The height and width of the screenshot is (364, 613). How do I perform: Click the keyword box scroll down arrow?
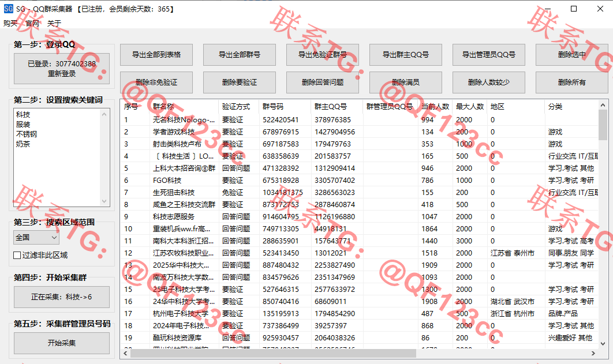(104, 201)
